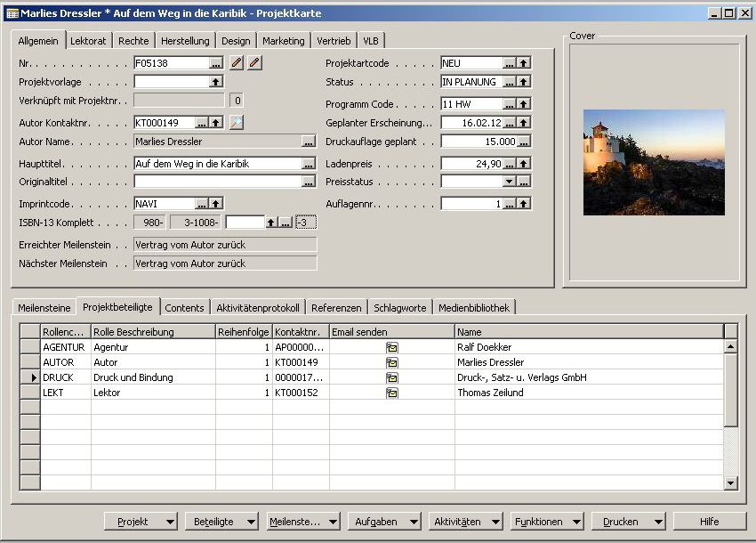Click the up-arrow lookup for Programm Code
Viewport: 756px width, 543px height.
pyautogui.click(x=524, y=104)
